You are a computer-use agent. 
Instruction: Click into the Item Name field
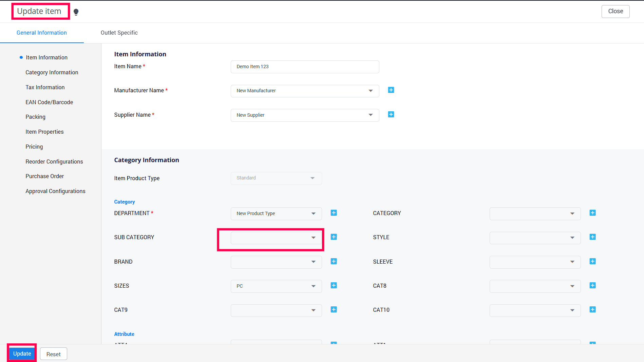pos(305,67)
